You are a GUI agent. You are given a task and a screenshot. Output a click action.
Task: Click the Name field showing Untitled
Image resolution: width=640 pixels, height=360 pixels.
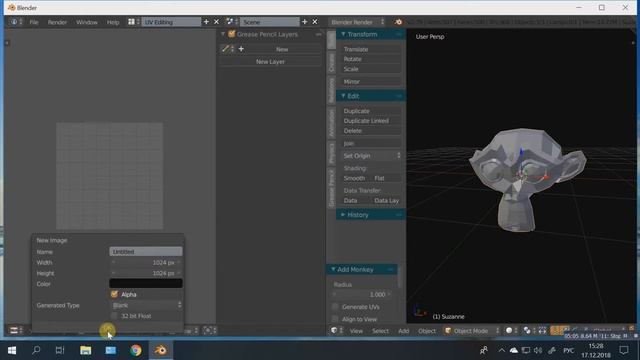146,251
